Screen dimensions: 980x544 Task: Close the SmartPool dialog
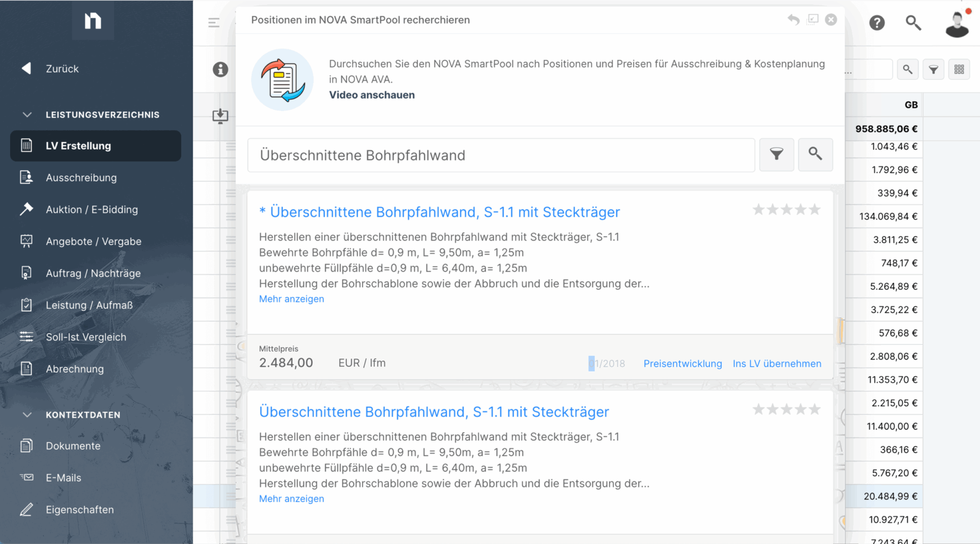click(x=831, y=20)
